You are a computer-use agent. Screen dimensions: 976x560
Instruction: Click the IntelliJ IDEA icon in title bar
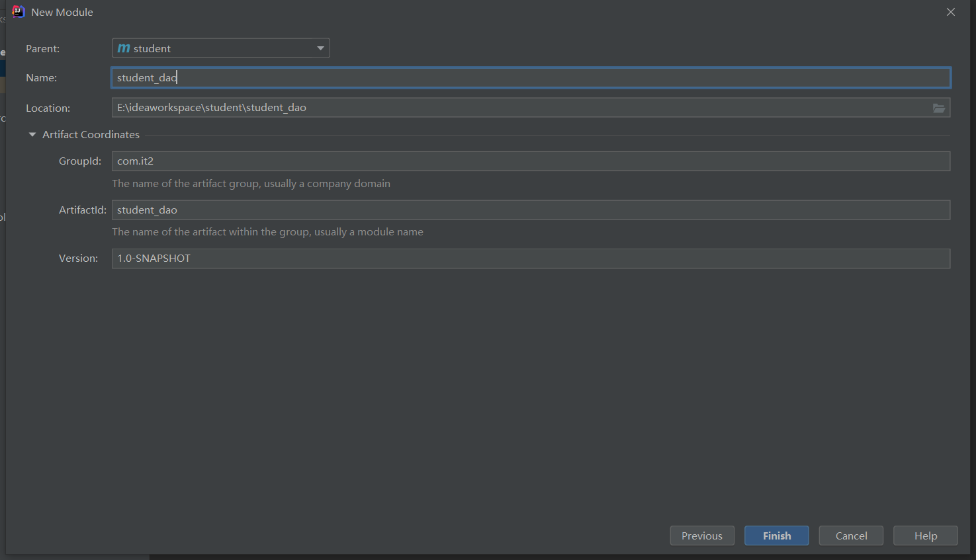18,12
